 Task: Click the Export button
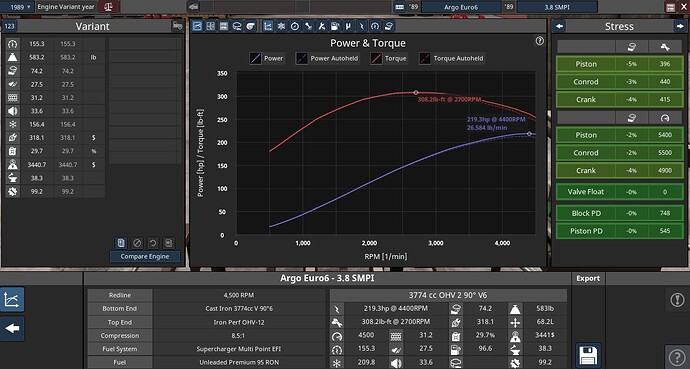(588, 278)
